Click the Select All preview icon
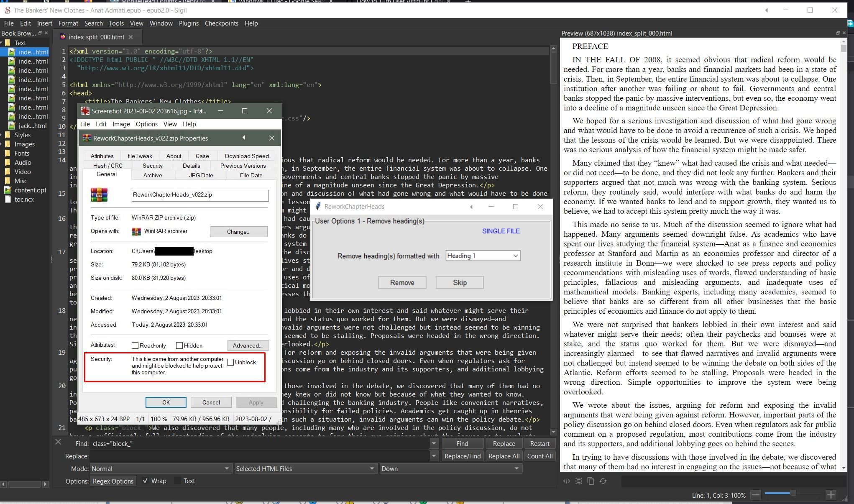Image resolution: width=854 pixels, height=504 pixels. tap(579, 481)
